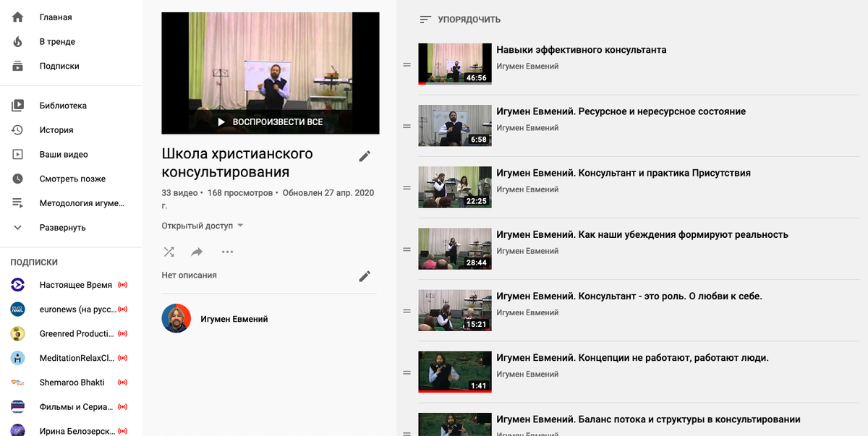Screen dimensions: 868x436
Task: Open Shemaroo Bhakti subscription
Action: pyautogui.click(x=71, y=382)
